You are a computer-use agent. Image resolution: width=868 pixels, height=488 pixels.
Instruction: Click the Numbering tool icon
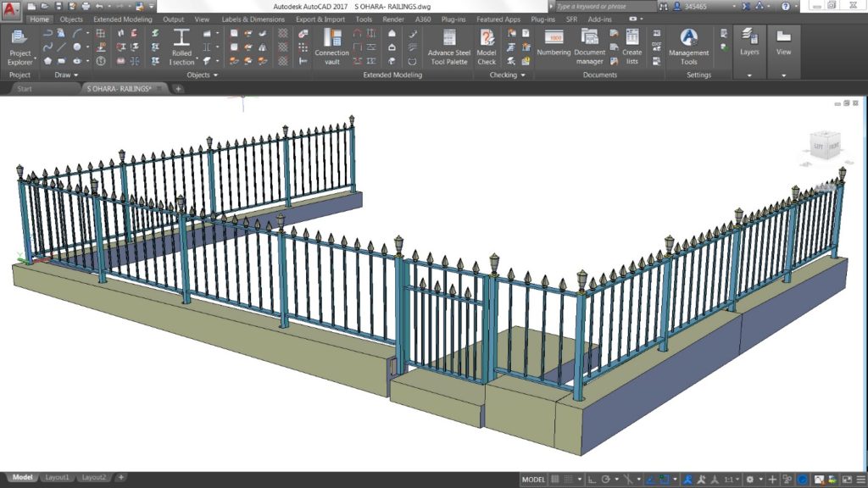pyautogui.click(x=554, y=44)
